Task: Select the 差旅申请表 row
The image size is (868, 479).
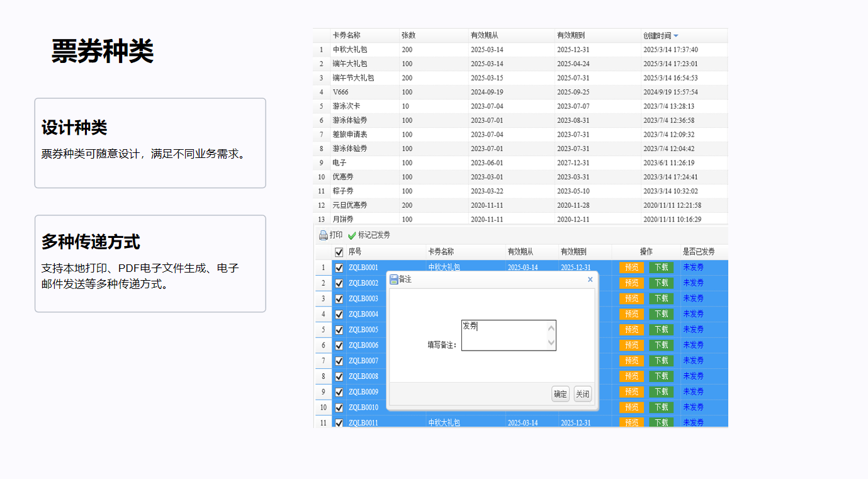Action: [x=521, y=135]
